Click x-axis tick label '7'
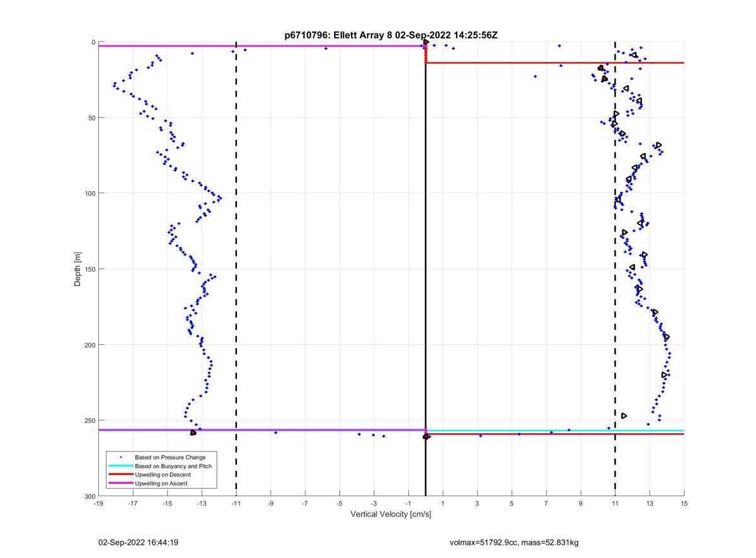This screenshot has width=756, height=558. point(546,503)
